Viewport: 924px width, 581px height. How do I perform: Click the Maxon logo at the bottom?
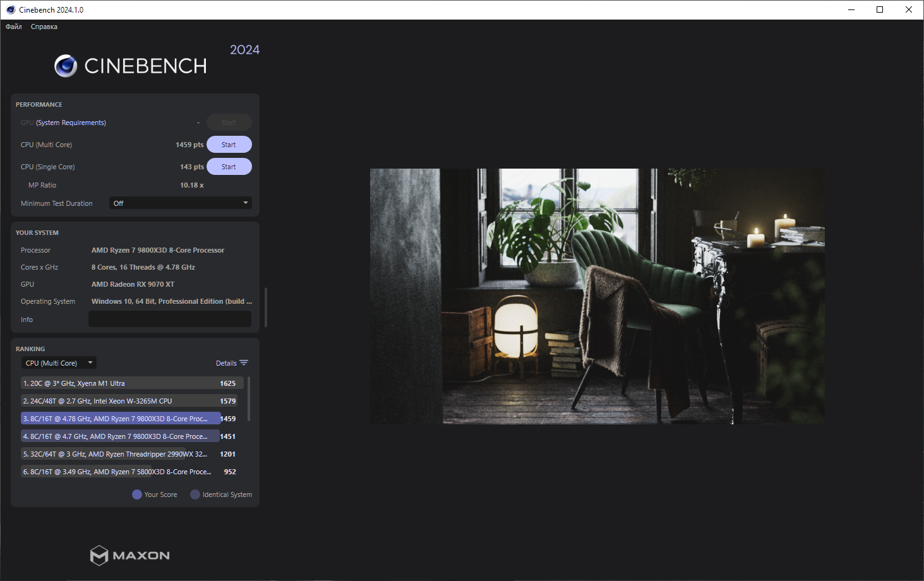[x=130, y=555]
